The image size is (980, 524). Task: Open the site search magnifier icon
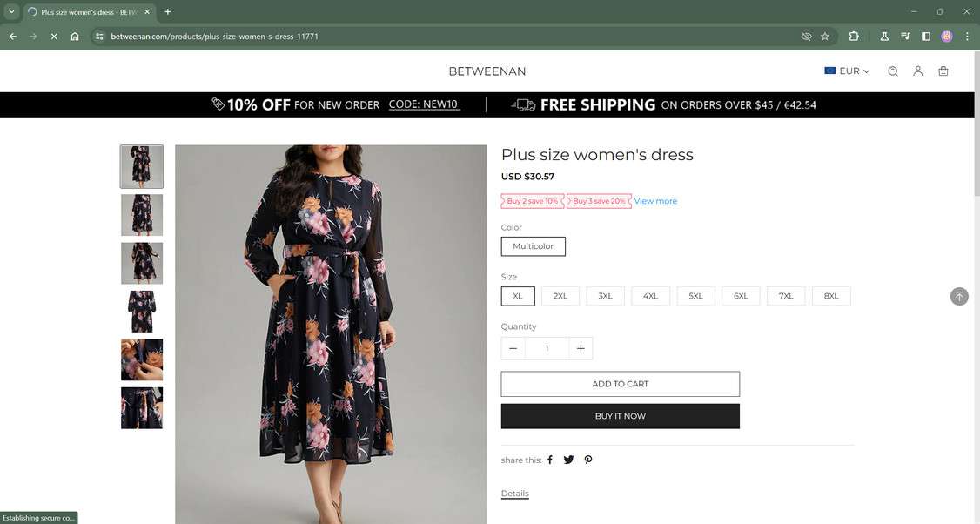(892, 71)
